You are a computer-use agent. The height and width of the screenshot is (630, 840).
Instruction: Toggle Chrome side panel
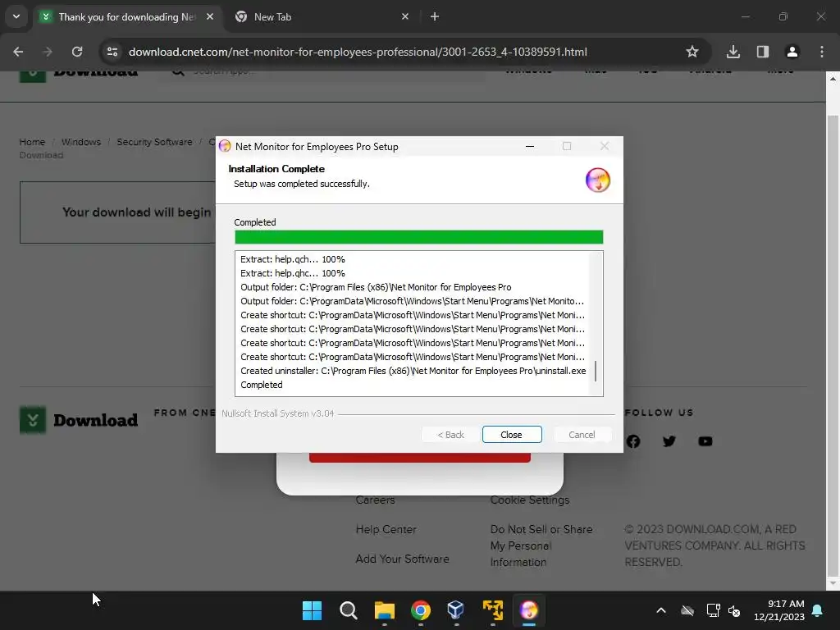[763, 52]
